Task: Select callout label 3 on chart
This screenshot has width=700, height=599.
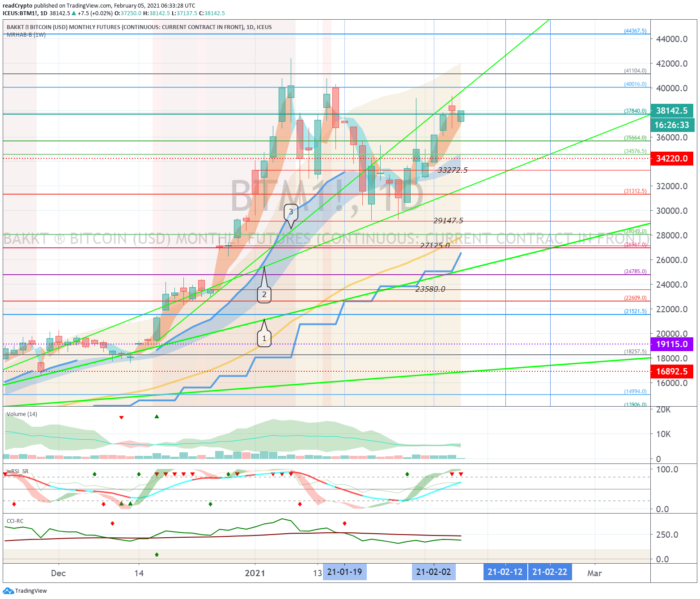Action: point(291,212)
